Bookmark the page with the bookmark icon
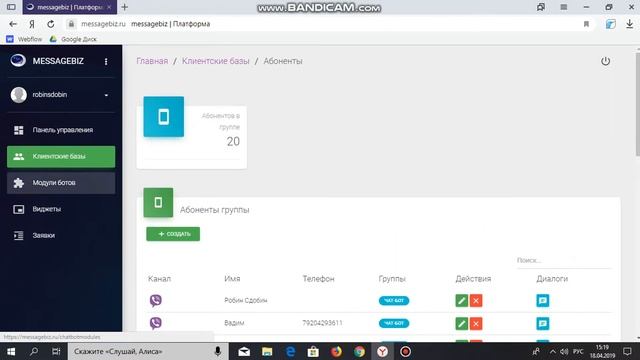640x360 pixels. pos(586,24)
